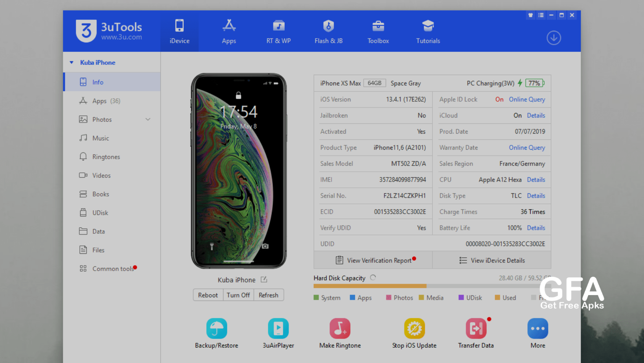Viewport: 644px width, 363px height.
Task: Open Backup/Restore tool
Action: click(x=217, y=334)
